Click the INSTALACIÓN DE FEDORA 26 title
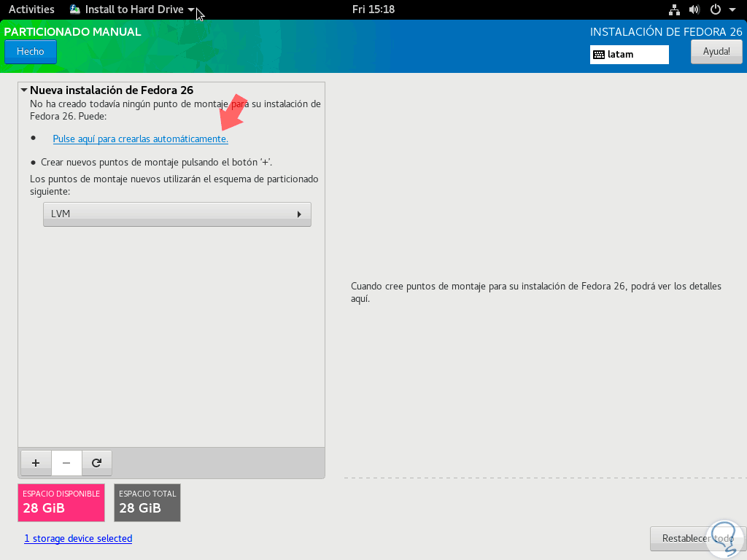Viewport: 747px width, 560px height. (666, 32)
